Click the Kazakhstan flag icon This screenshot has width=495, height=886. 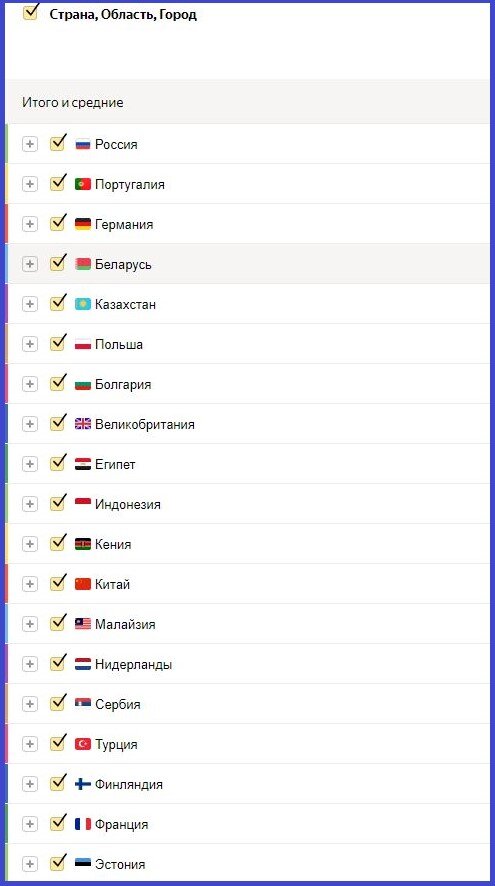coord(82,305)
